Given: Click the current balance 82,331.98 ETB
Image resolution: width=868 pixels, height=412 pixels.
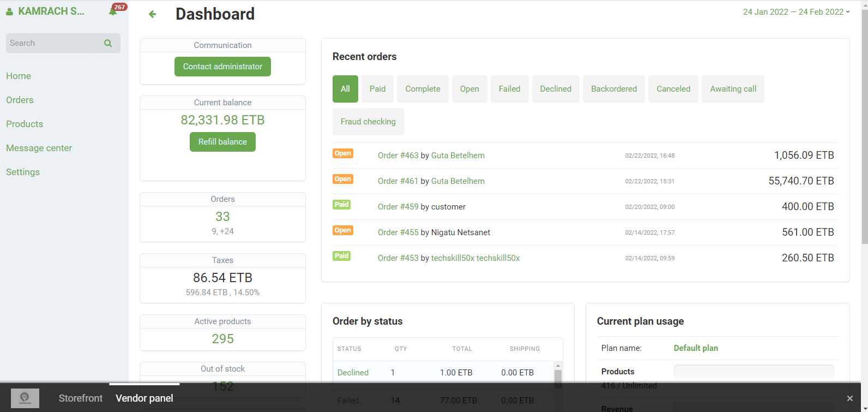Looking at the screenshot, I should click(222, 120).
